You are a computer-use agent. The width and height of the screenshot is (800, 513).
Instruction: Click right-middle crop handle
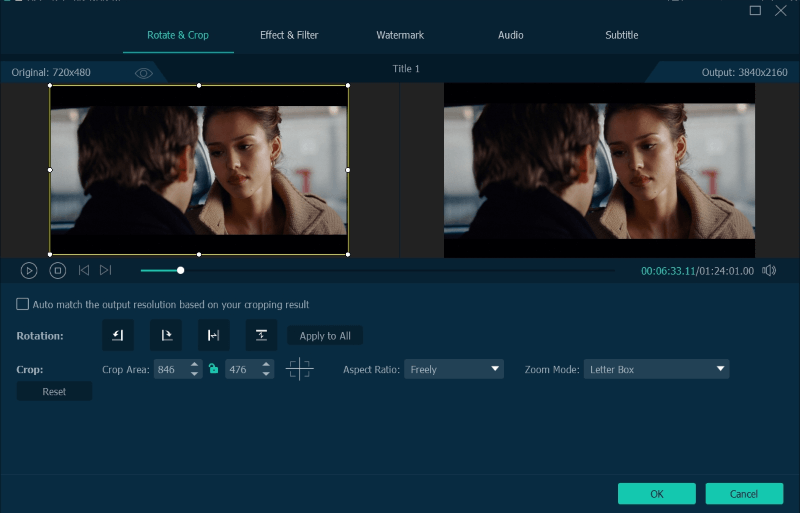(348, 170)
